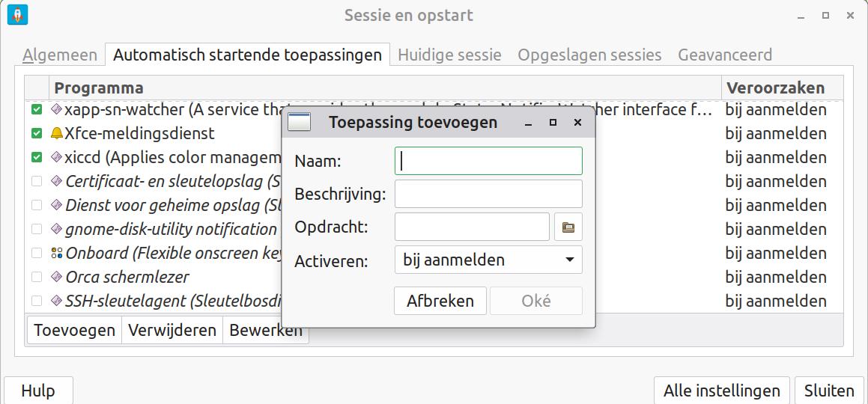Open the Opgeslagen sessies tab
The height and width of the screenshot is (404, 868).
click(589, 55)
